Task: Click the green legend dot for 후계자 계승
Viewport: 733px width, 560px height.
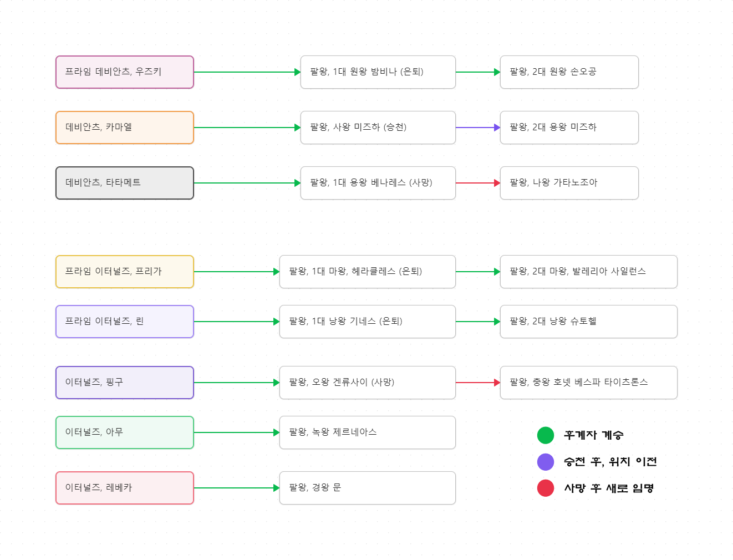Action: coord(546,435)
